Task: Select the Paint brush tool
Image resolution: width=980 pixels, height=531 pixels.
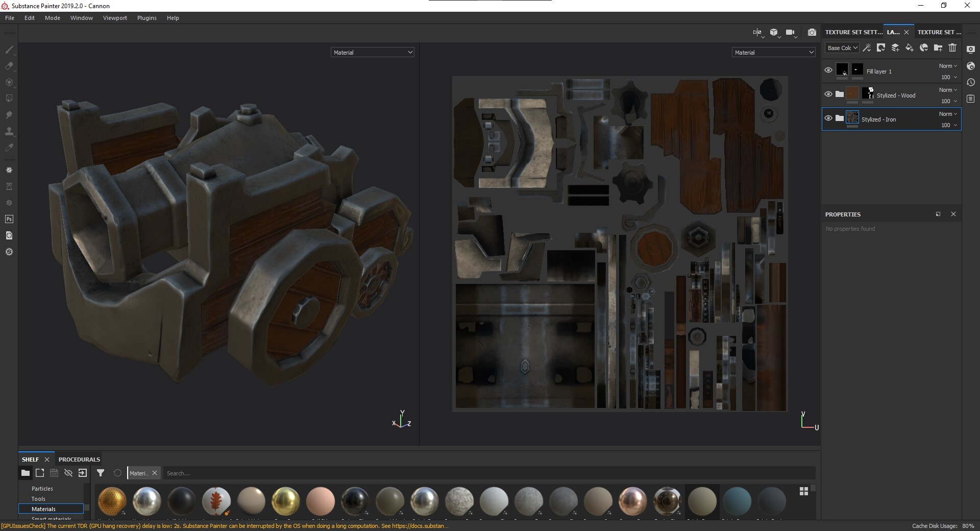Action: coord(9,50)
